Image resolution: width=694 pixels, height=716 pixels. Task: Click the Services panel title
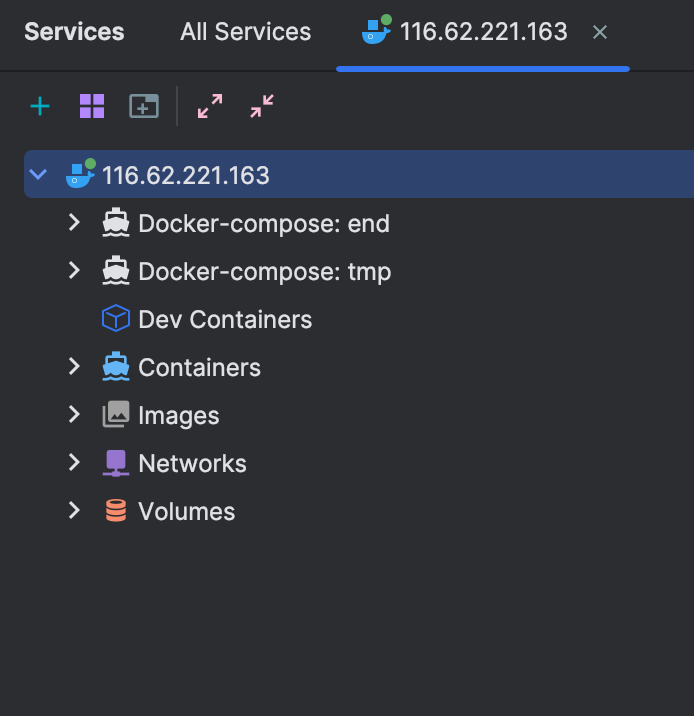click(74, 32)
